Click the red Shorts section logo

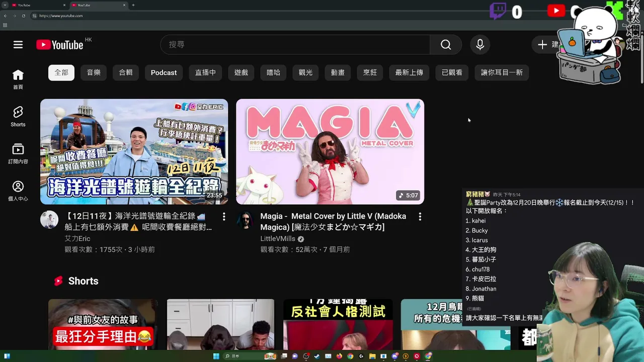click(x=58, y=281)
